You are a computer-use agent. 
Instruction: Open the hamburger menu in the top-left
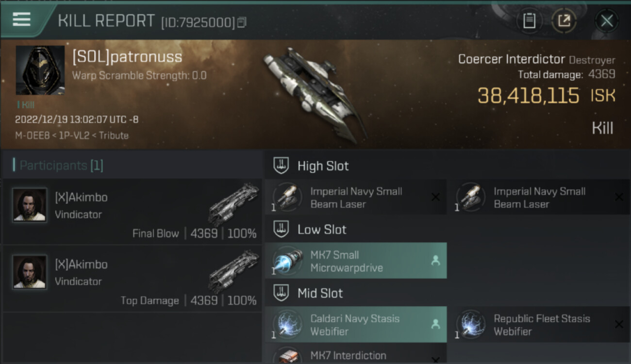click(21, 19)
